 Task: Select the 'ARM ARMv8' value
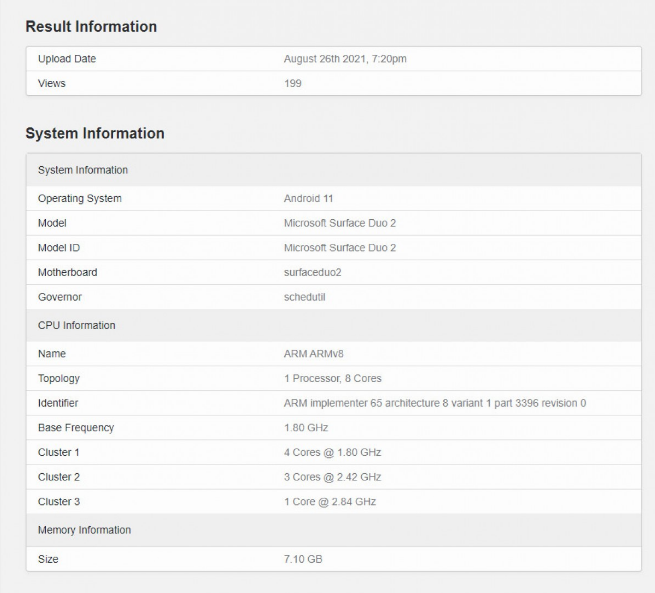click(314, 354)
